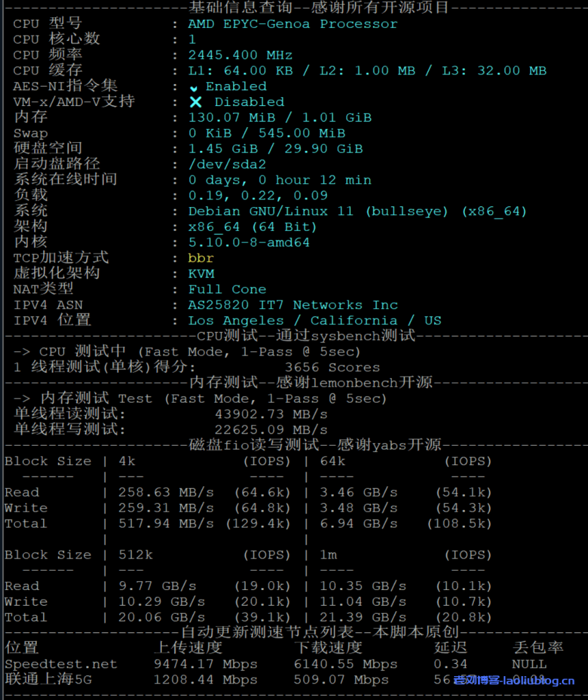Click the KVM virtualization value

pos(201,273)
